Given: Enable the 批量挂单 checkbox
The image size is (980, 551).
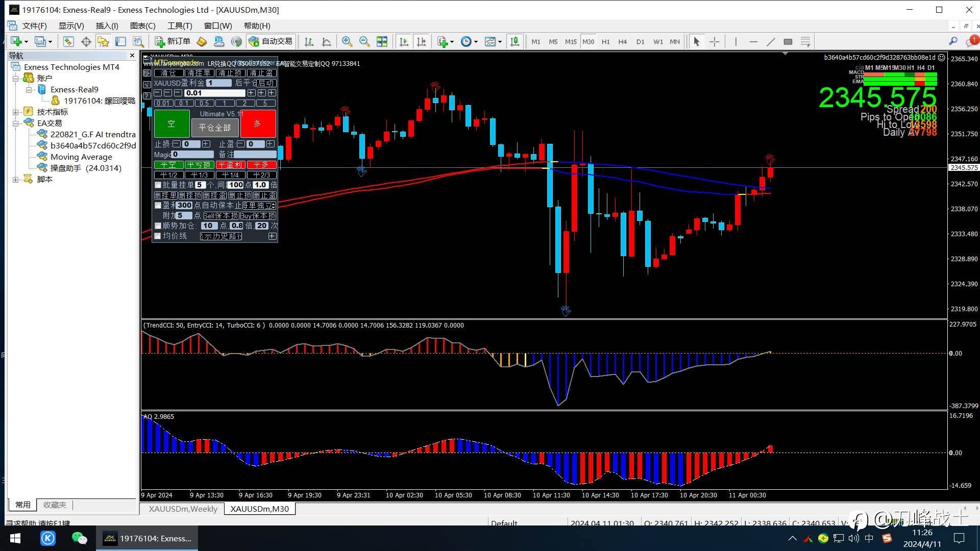Looking at the screenshot, I should pos(158,185).
